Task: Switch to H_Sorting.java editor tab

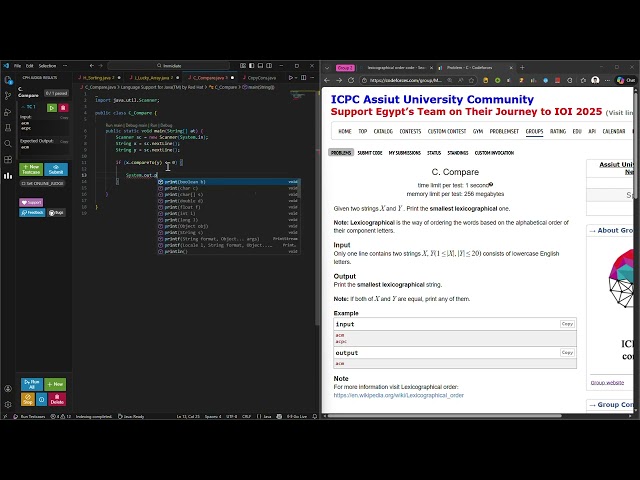Action: [99, 78]
